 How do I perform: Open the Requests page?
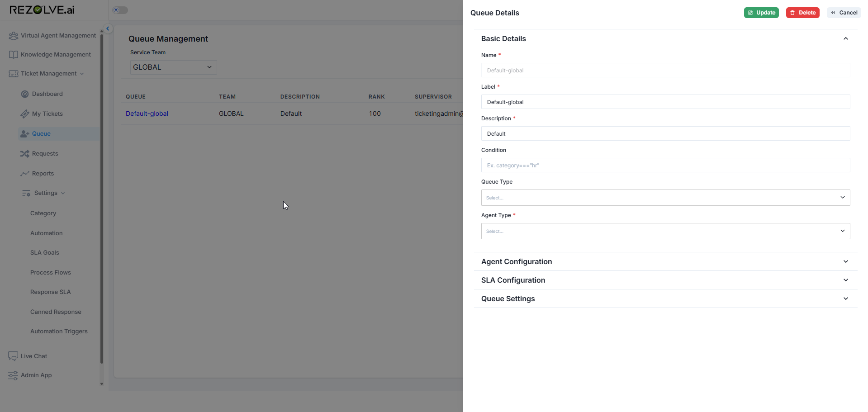(45, 154)
